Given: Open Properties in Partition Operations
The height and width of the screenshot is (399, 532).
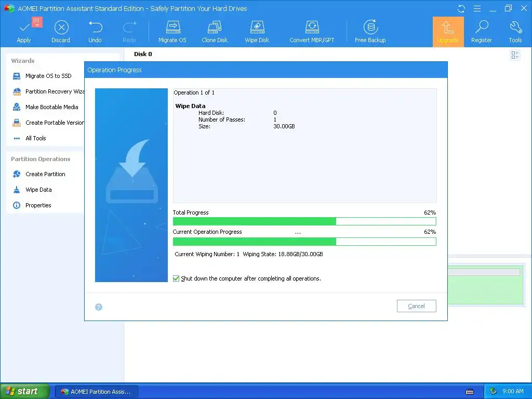Looking at the screenshot, I should 32,205.
